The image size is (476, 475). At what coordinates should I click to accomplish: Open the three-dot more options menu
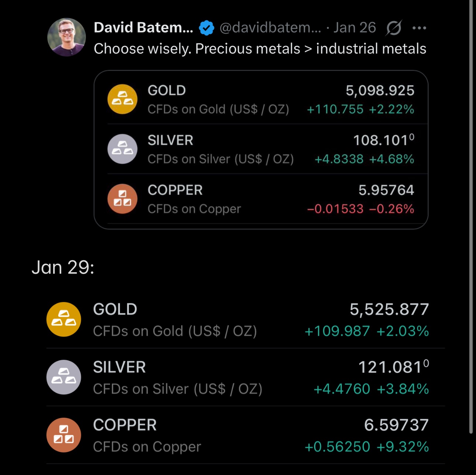click(420, 28)
